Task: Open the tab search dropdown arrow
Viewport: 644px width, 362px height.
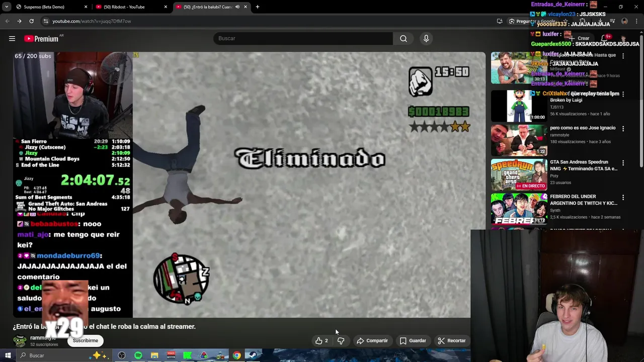Action: tap(7, 7)
